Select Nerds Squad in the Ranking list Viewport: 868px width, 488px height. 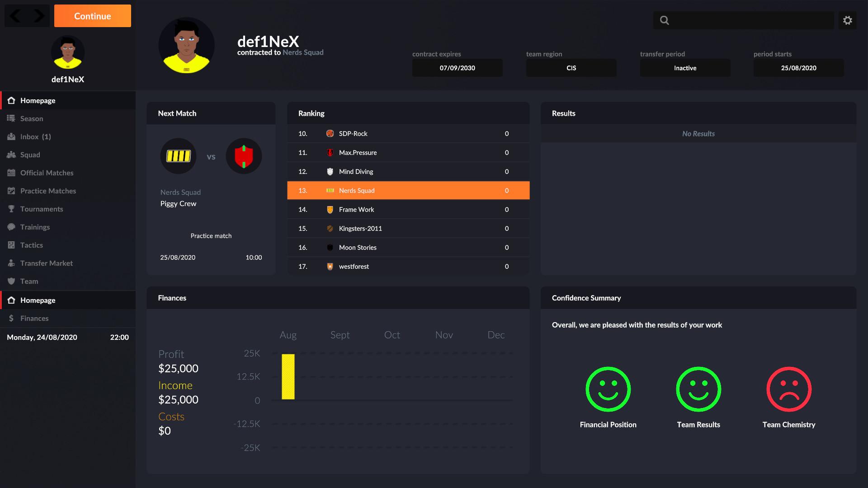pos(407,190)
